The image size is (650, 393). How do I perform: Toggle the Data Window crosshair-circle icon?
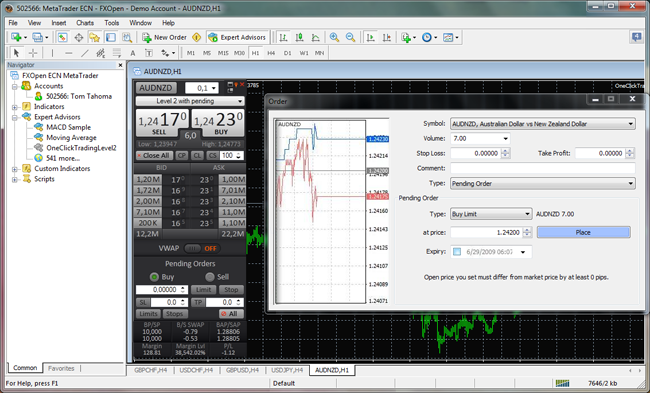[78, 37]
